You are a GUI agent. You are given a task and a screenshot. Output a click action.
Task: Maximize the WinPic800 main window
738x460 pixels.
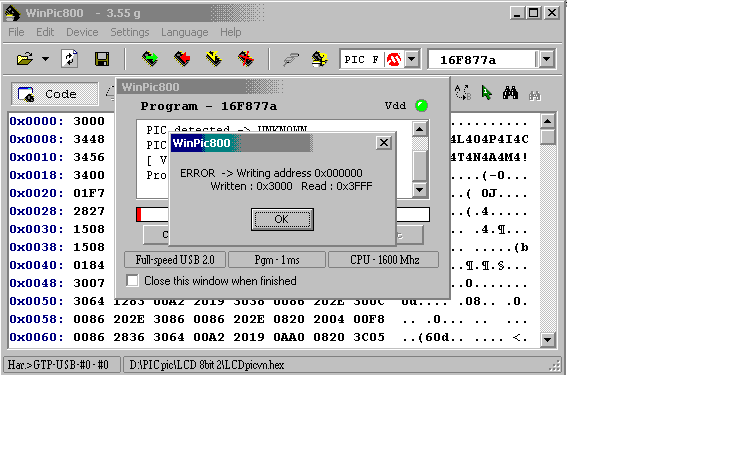click(x=533, y=13)
